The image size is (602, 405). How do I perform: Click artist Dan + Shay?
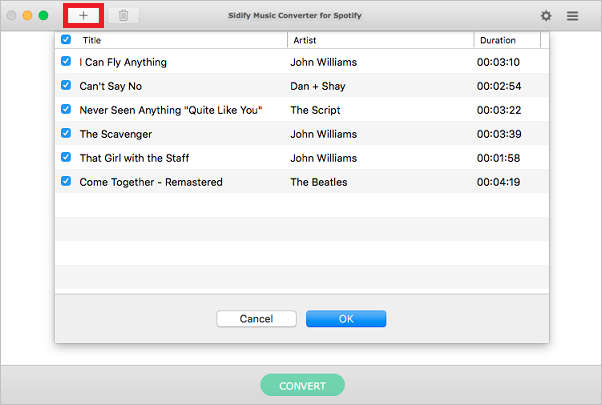coord(318,86)
